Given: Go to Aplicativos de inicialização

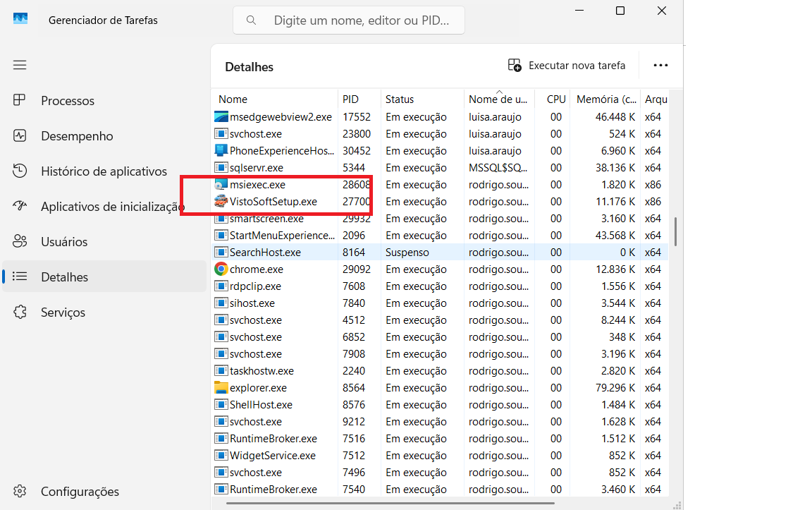Looking at the screenshot, I should (x=112, y=207).
